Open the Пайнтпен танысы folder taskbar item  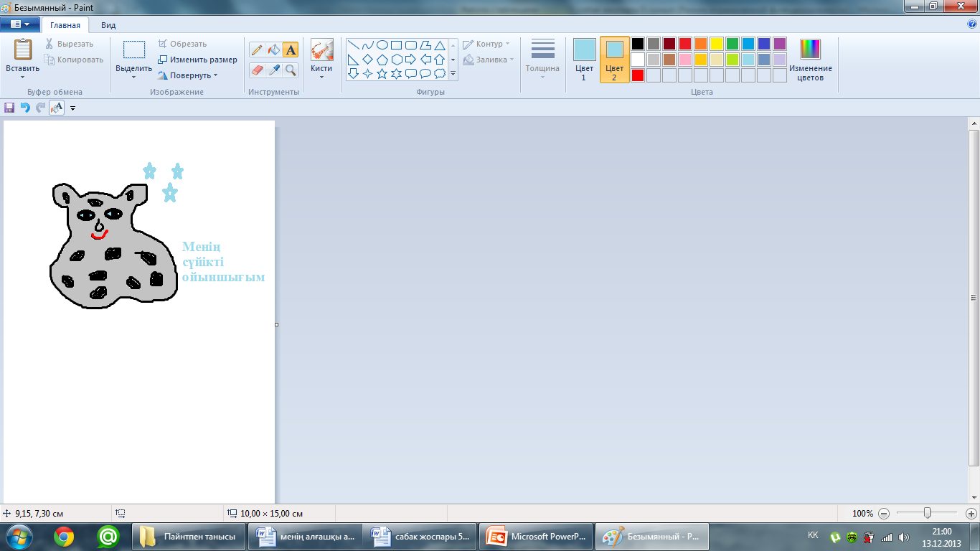[x=188, y=537]
